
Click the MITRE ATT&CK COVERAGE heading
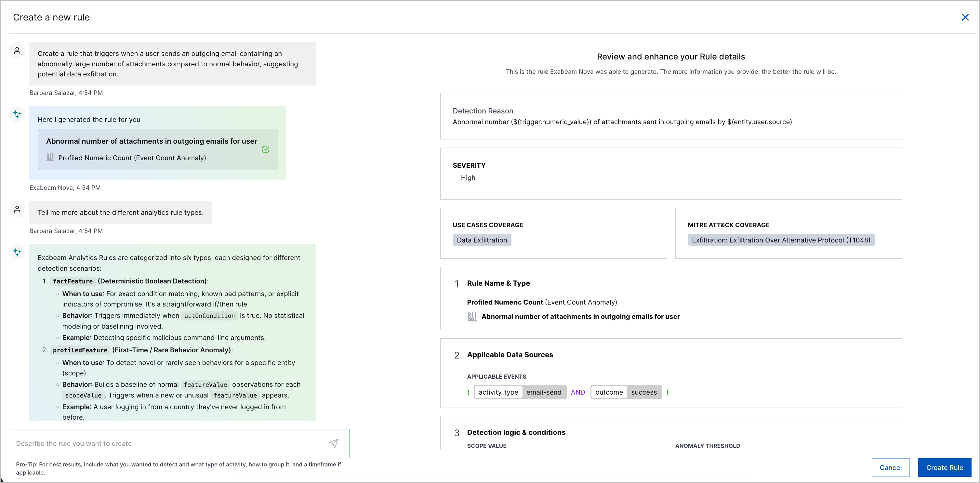728,225
